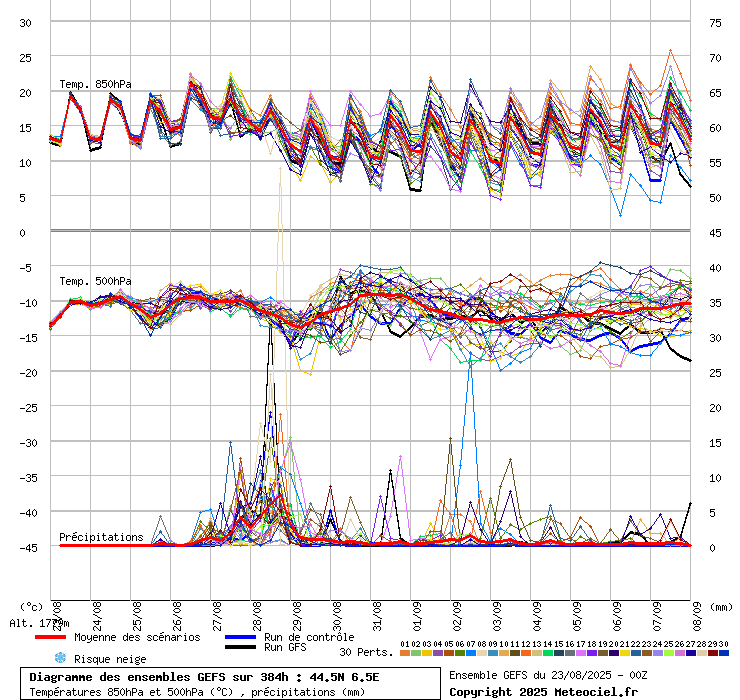Click perturbation number 08 legend label

tap(482, 644)
